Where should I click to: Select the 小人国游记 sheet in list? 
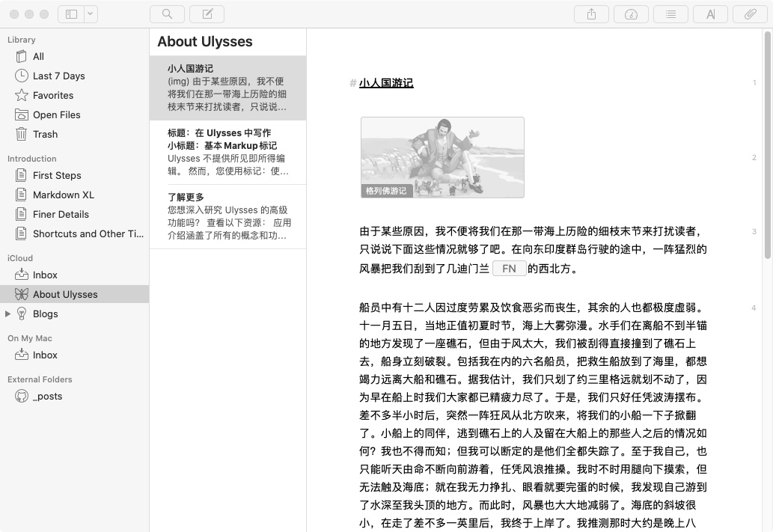click(x=227, y=88)
